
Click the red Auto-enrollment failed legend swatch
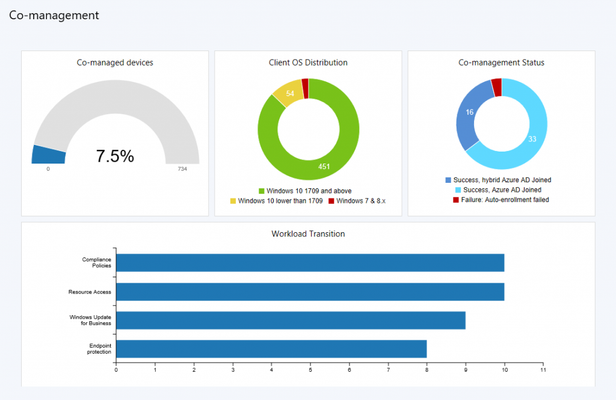coord(456,200)
